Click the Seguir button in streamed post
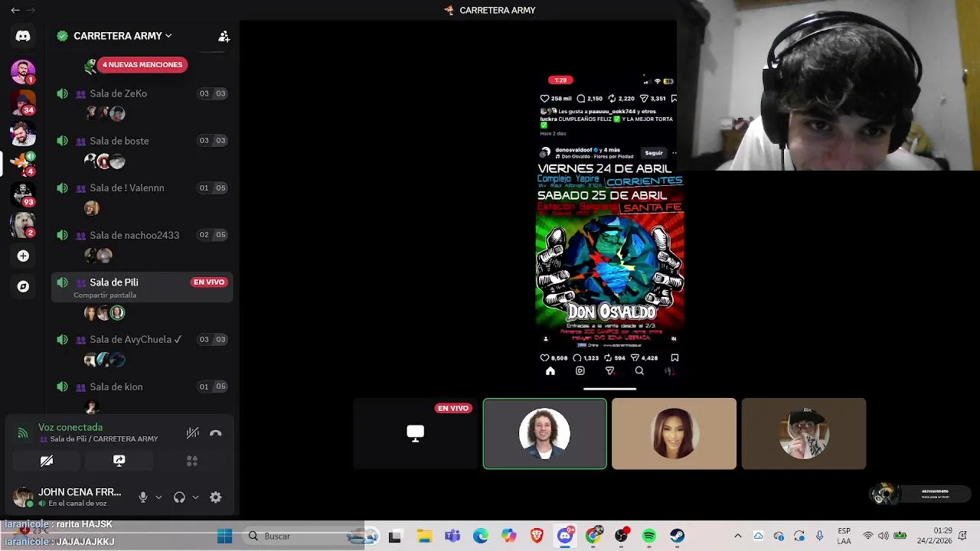The height and width of the screenshot is (551, 980). (x=654, y=153)
